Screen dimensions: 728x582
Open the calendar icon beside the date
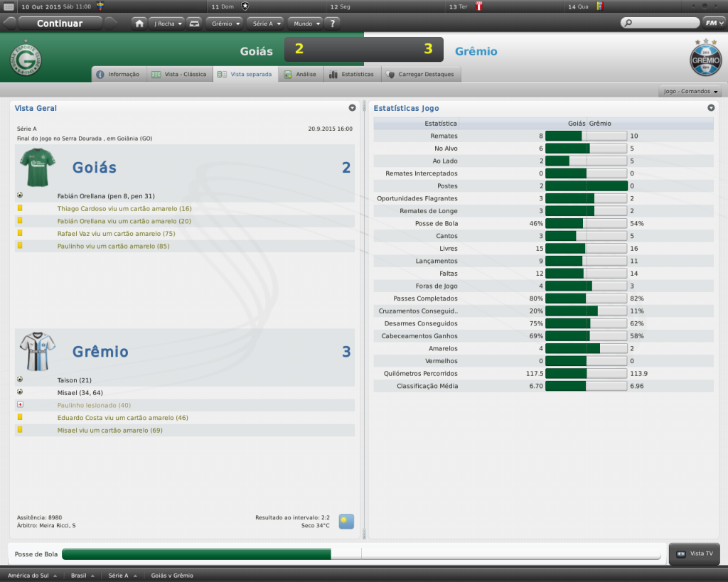[9, 6]
